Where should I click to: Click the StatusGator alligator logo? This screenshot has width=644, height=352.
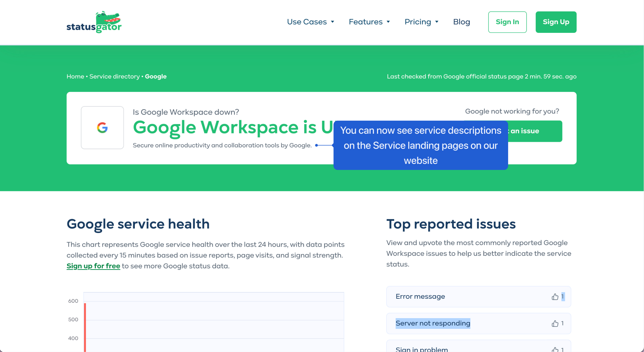(94, 22)
